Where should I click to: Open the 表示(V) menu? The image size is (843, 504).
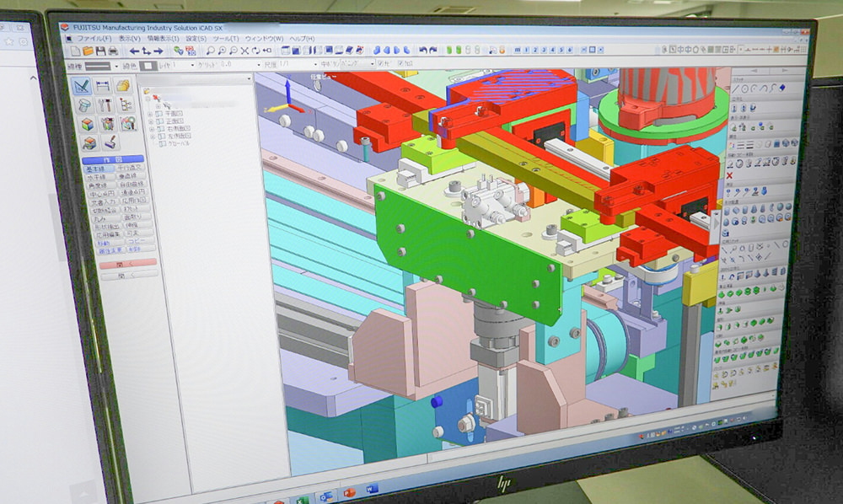point(130,39)
